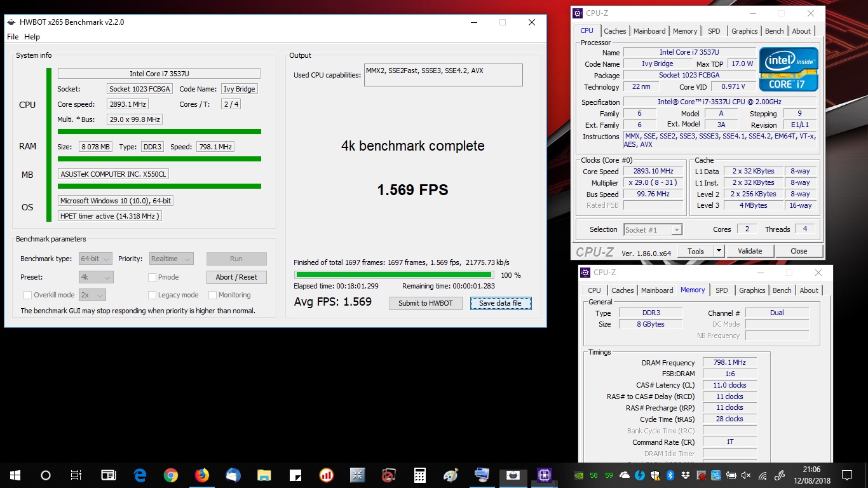The width and height of the screenshot is (868, 488).
Task: Click the 1.569 FPS result text
Action: 412,189
